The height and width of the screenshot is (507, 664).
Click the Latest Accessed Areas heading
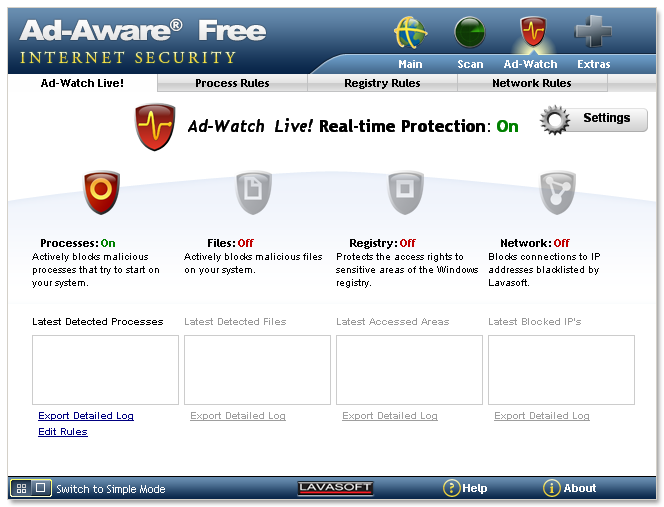[393, 322]
